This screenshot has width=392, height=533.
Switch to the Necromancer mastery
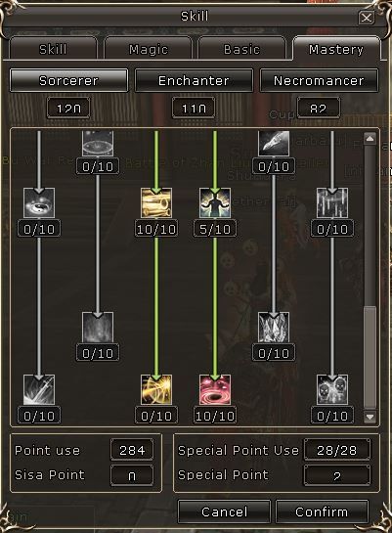click(319, 80)
